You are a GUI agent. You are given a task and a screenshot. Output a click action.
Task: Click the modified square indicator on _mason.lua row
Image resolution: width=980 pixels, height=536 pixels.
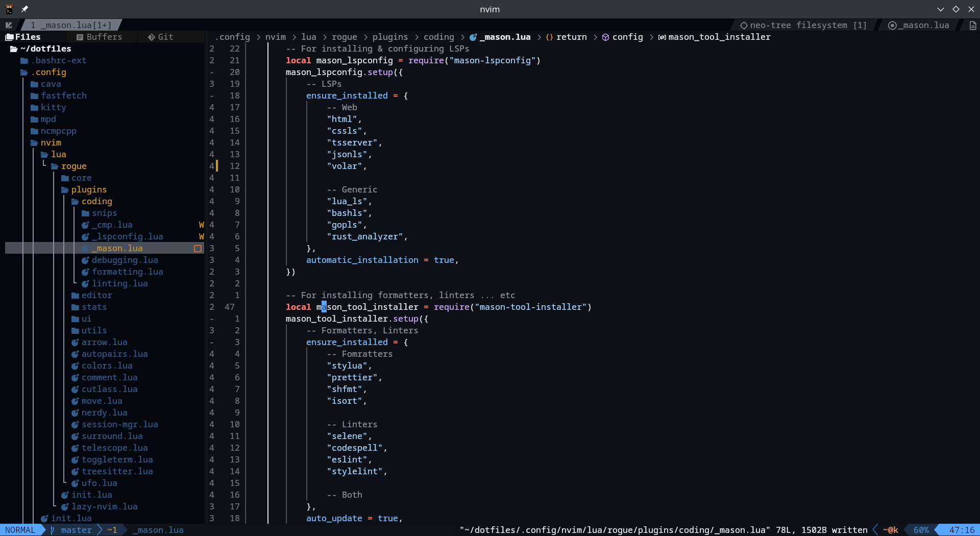pos(198,249)
